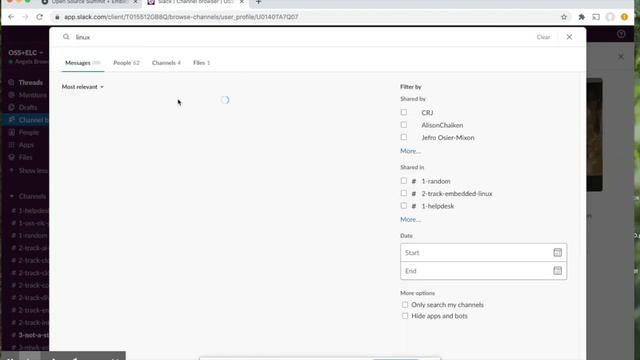Image resolution: width=640 pixels, height=360 pixels.
Task: Open the browser extensions puzzle icon
Action: click(x=582, y=17)
